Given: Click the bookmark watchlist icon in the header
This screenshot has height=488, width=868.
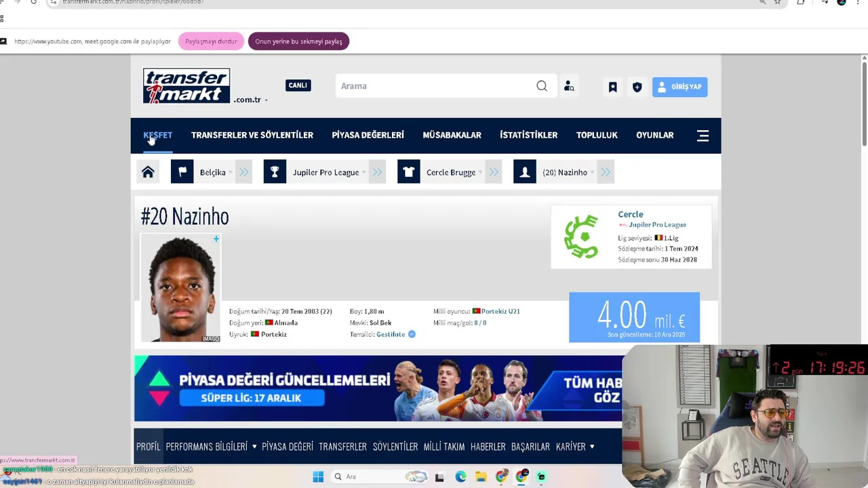Looking at the screenshot, I should pos(612,87).
